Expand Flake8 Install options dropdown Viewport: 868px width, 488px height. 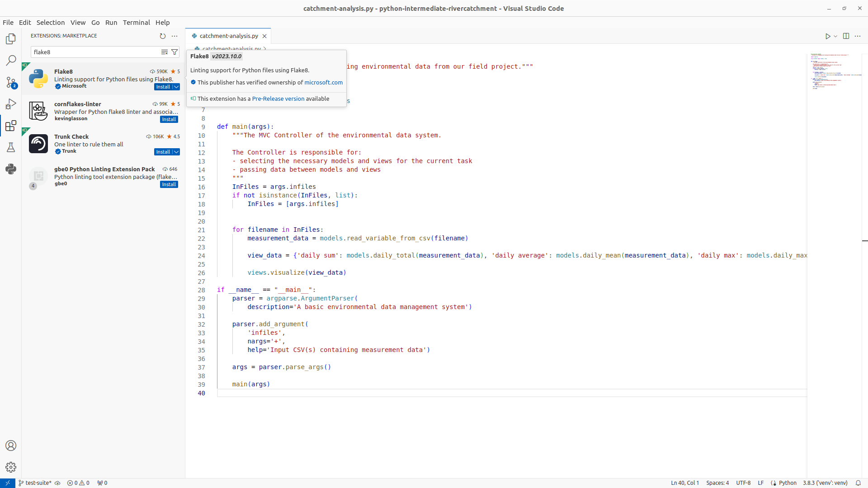[x=177, y=87]
